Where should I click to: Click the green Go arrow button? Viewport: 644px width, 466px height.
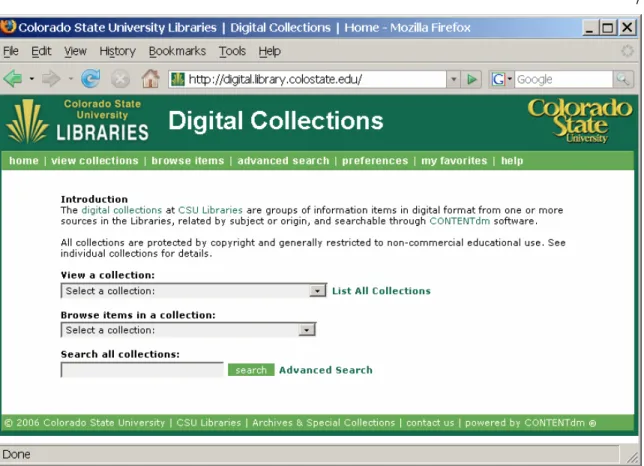(472, 79)
